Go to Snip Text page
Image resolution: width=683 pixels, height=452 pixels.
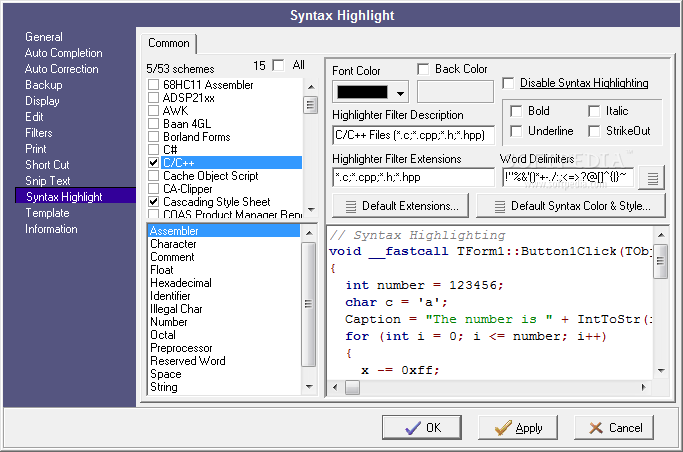point(47,181)
